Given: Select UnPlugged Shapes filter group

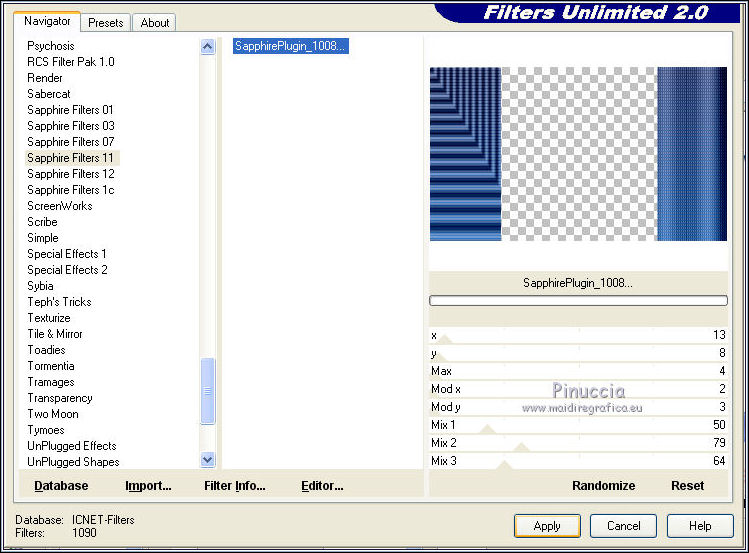Looking at the screenshot, I should 73,462.
